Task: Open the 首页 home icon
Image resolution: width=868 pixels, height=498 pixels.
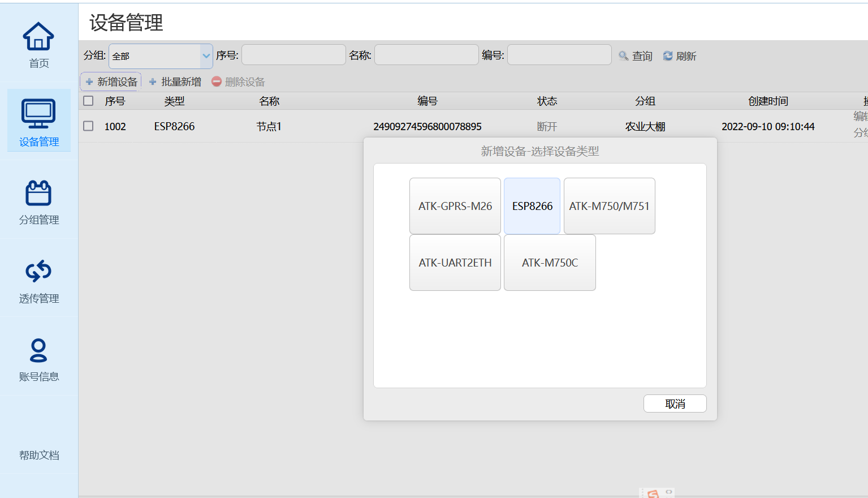Action: (38, 36)
